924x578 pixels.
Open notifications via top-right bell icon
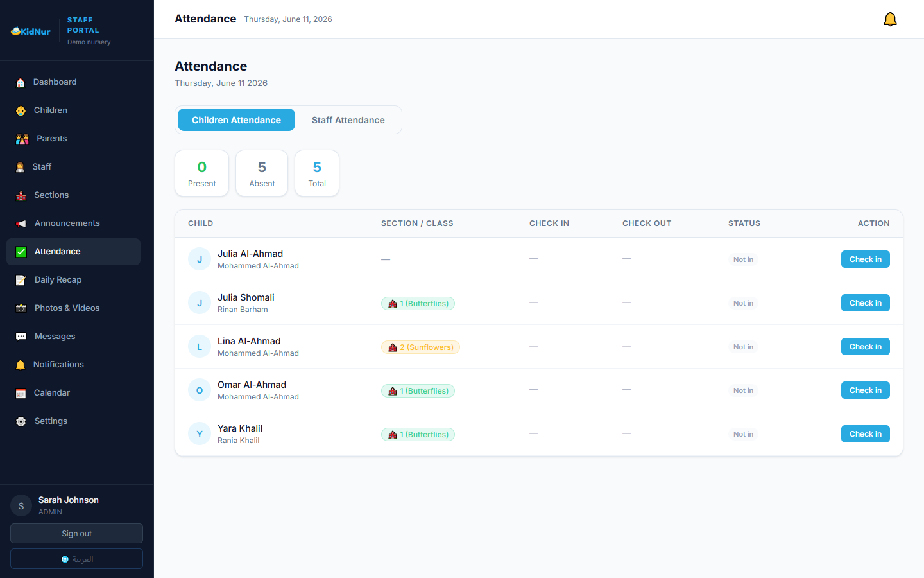[890, 19]
